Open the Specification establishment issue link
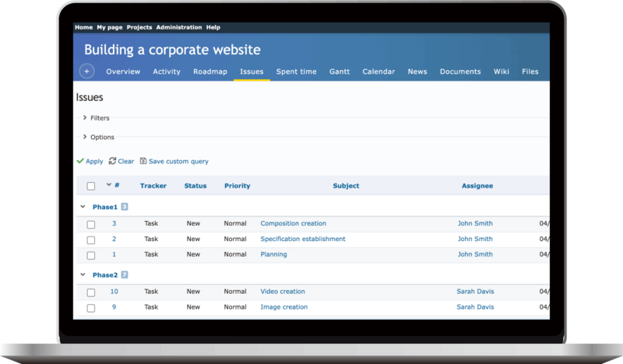Screen dimensions: 623x364 (302, 239)
